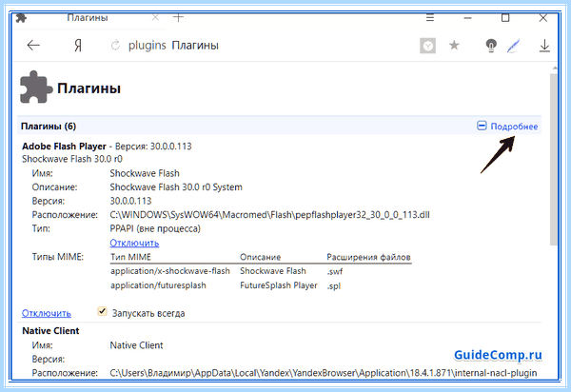Click the Adobe Flash Player plugin name
The width and height of the screenshot is (571, 392).
coord(64,147)
